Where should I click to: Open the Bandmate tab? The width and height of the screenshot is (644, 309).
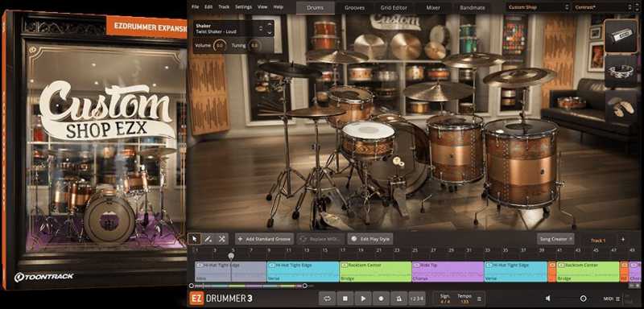pyautogui.click(x=473, y=7)
